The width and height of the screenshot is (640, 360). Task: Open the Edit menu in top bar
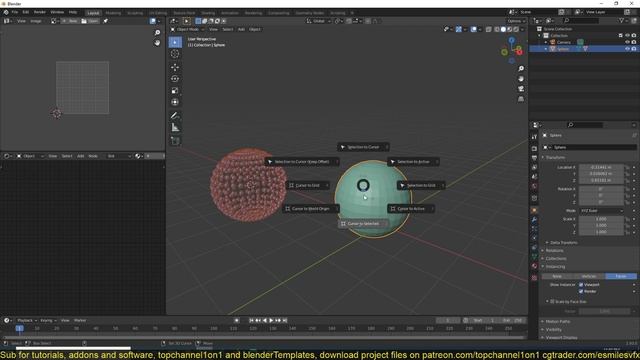[x=26, y=12]
